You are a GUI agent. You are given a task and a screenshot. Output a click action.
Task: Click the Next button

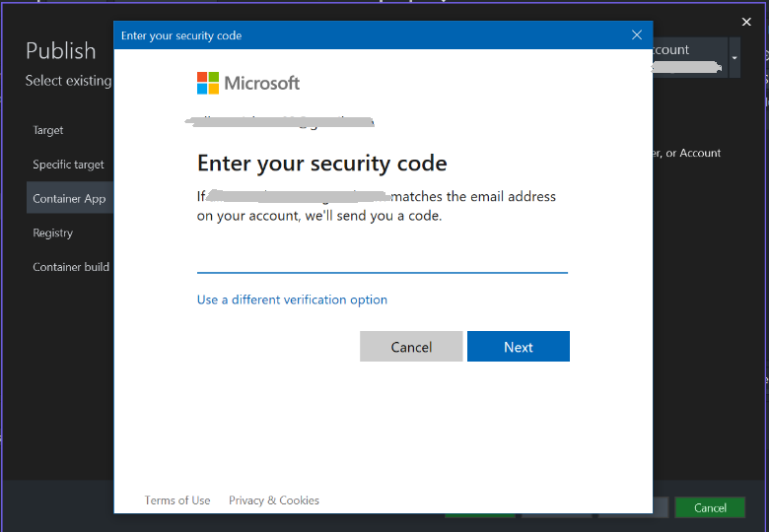[519, 347]
